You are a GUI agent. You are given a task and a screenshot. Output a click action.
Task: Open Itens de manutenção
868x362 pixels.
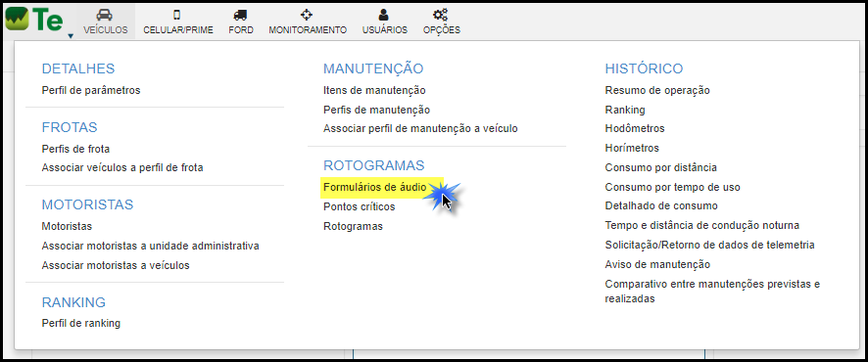pos(374,90)
